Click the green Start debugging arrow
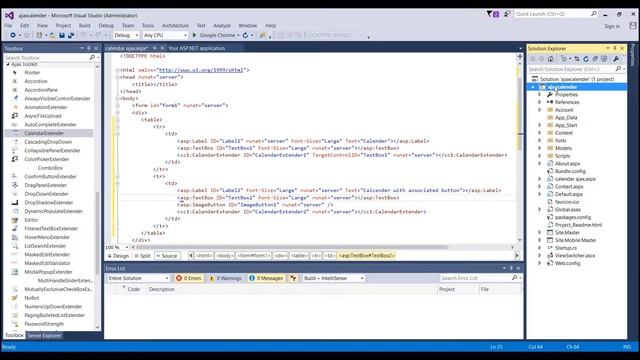 (194, 36)
